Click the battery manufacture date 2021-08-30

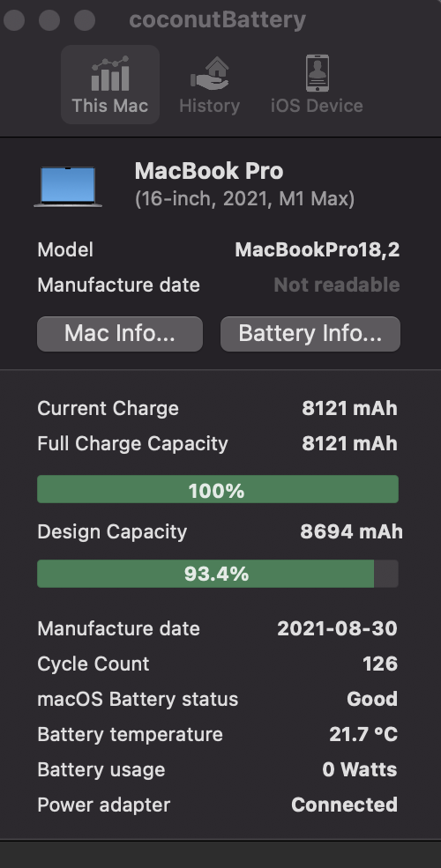[x=338, y=628]
